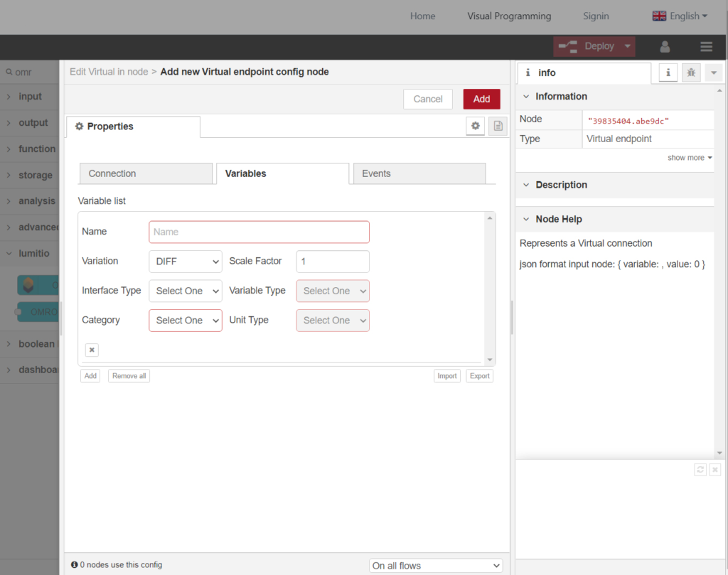This screenshot has height=575, width=728.
Task: Click the UK flag language icon
Action: [x=659, y=16]
